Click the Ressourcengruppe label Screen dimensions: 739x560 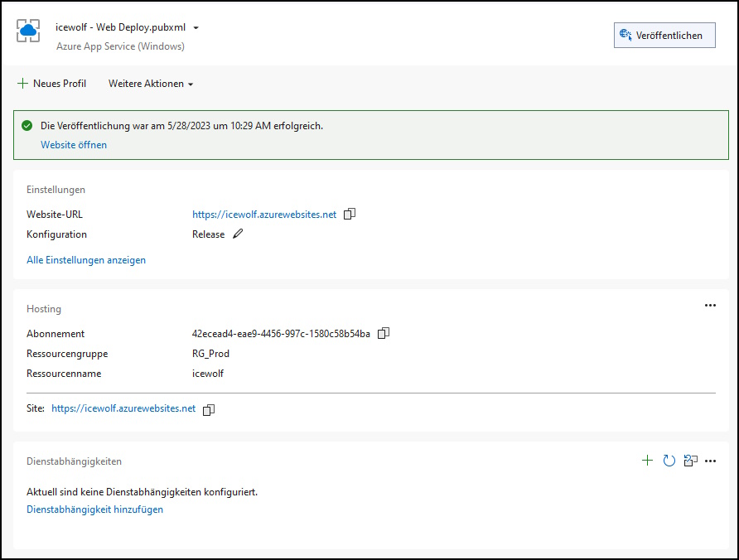67,354
